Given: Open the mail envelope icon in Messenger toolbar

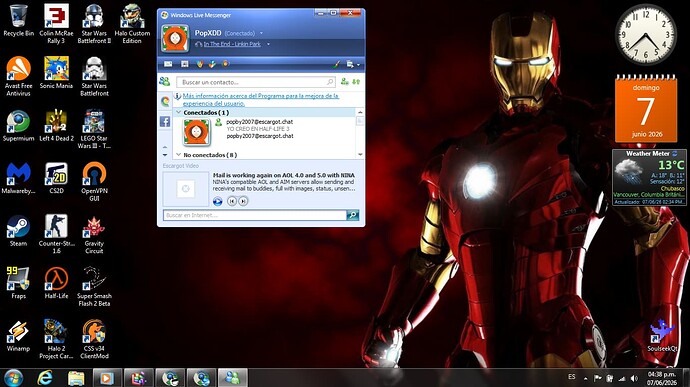Looking at the screenshot, I should (168, 64).
